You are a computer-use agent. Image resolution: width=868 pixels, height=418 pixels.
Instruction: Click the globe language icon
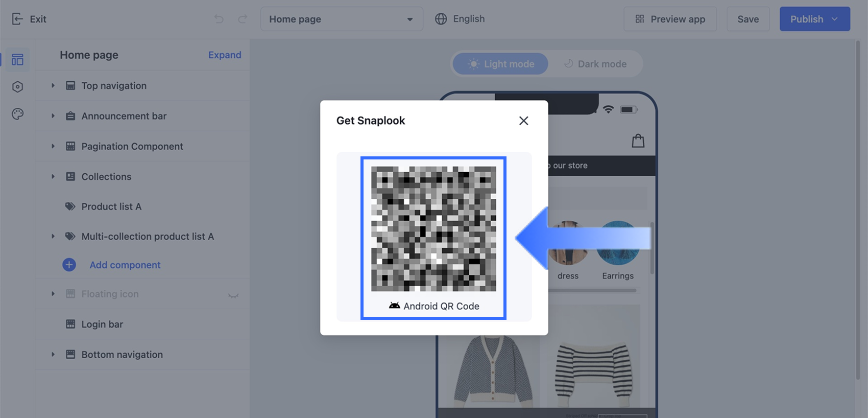click(x=441, y=19)
